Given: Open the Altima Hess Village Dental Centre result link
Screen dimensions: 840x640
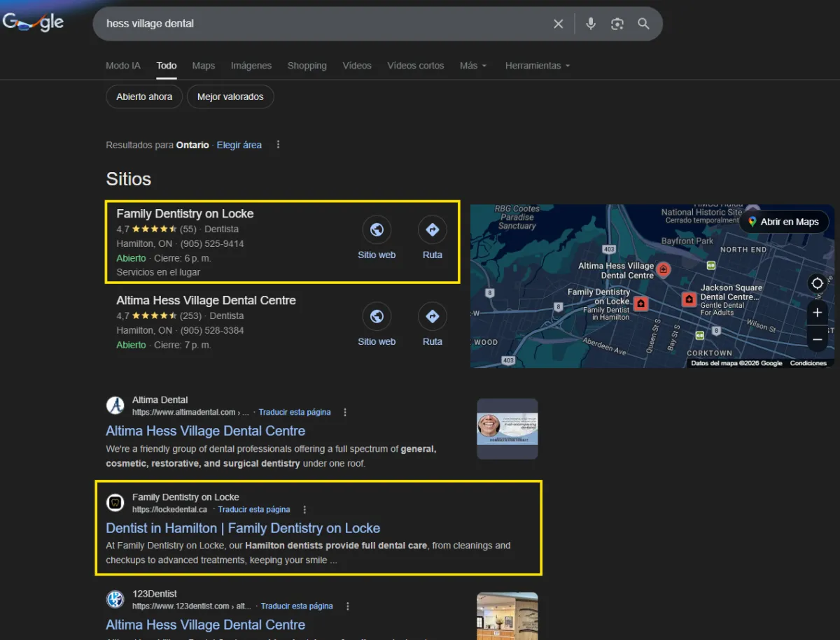Looking at the screenshot, I should [x=205, y=431].
